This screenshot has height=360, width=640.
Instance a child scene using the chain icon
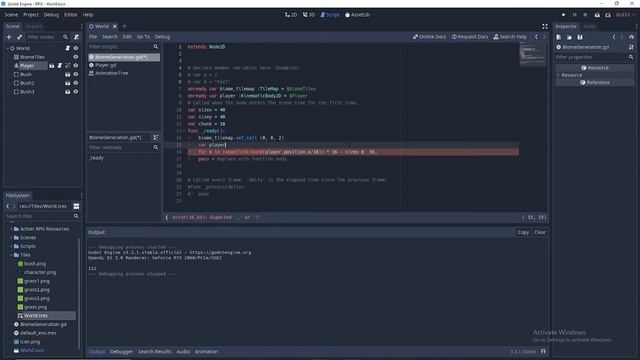coord(19,37)
